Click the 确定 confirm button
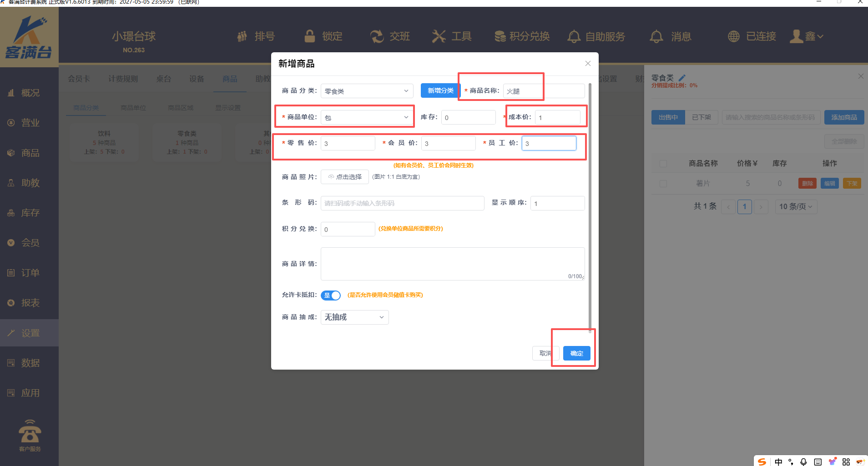This screenshot has height=466, width=868. (x=576, y=353)
